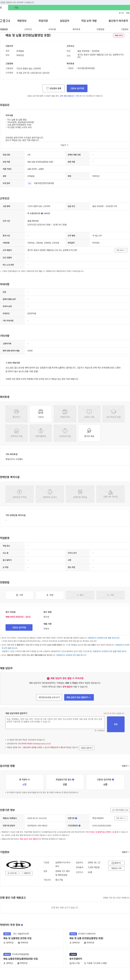
Task: Click the 기숙사 welfare icon
Action: point(40,414)
